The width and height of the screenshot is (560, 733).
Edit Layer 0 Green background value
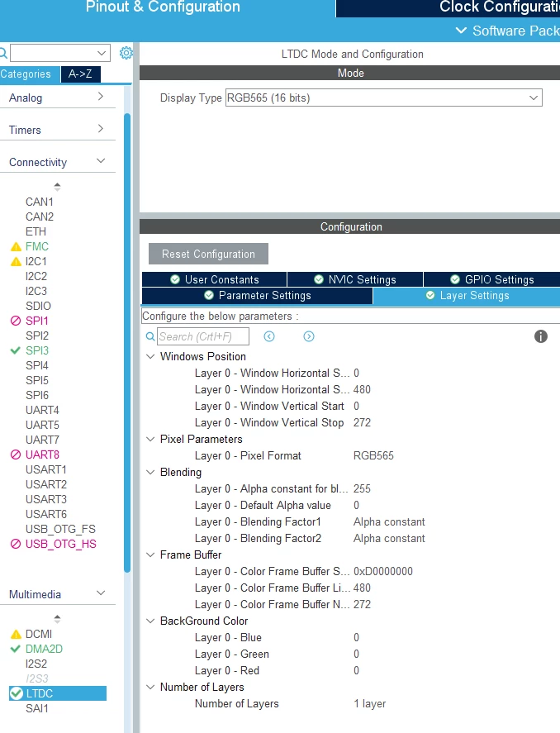(356, 654)
